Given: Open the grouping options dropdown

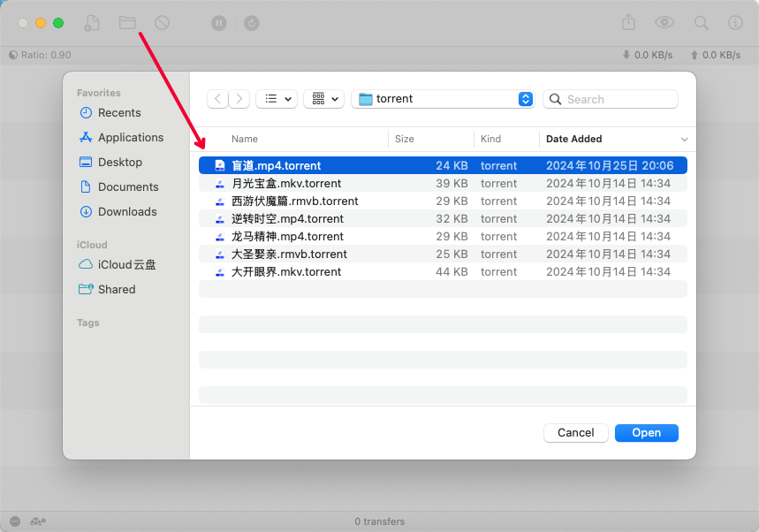Looking at the screenshot, I should [x=323, y=99].
